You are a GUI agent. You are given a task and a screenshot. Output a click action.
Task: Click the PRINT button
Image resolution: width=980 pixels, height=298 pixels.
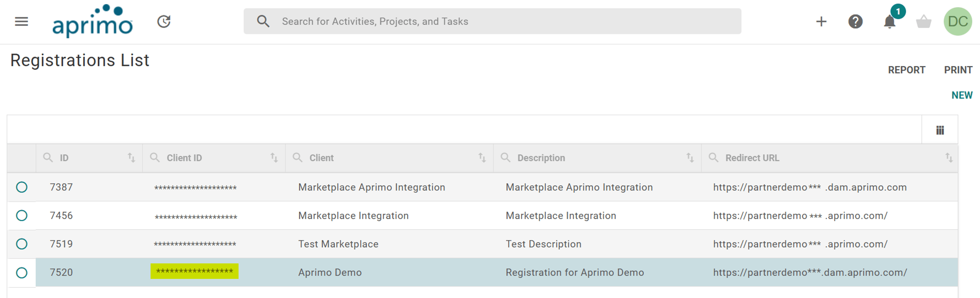[x=958, y=70]
